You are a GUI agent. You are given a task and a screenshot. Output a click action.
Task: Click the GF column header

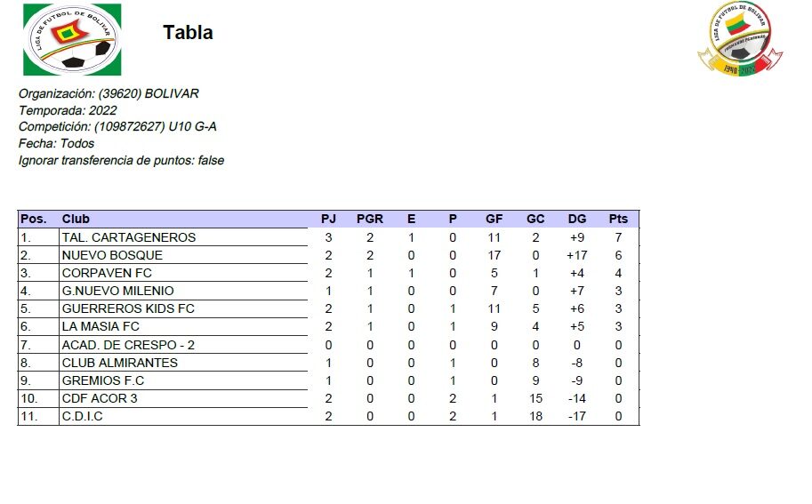coord(494,219)
